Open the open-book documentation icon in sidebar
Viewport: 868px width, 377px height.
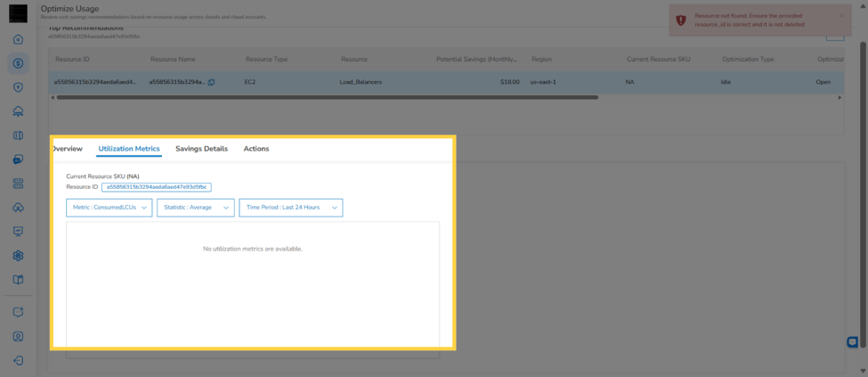click(x=19, y=280)
